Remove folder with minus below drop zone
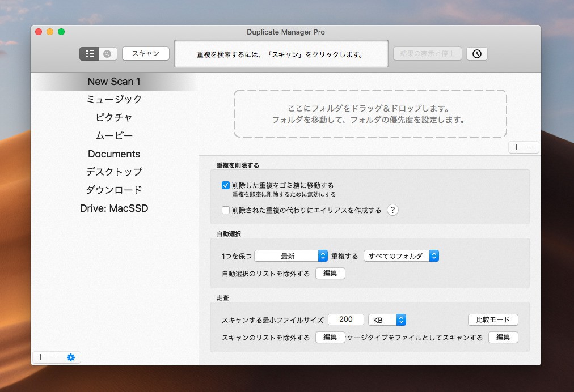This screenshot has width=574, height=392. click(x=531, y=147)
